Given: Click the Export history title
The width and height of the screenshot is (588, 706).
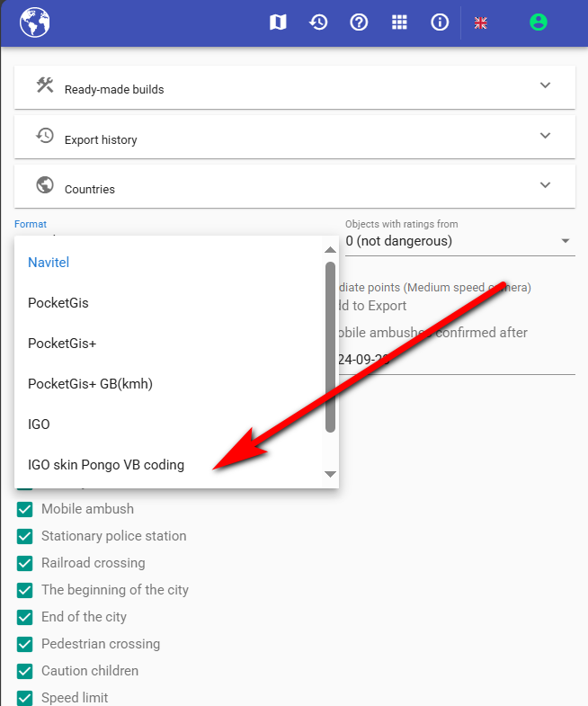Looking at the screenshot, I should 101,140.
